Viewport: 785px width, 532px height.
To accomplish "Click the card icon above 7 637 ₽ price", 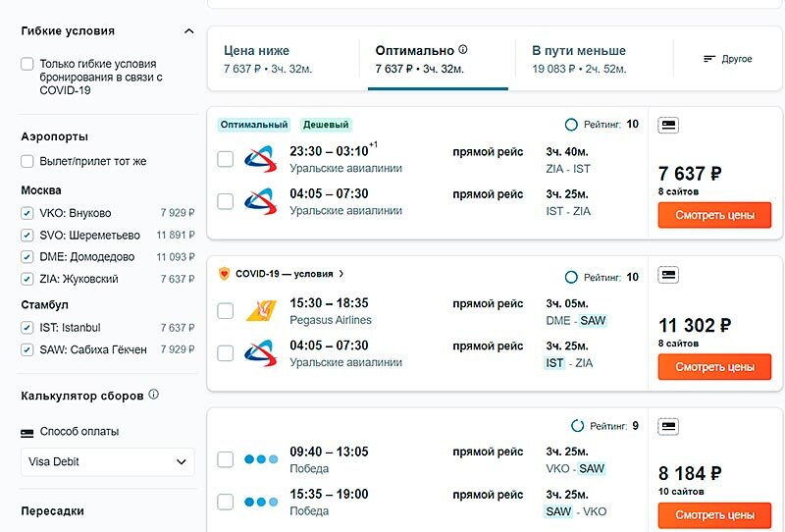I will (x=668, y=126).
